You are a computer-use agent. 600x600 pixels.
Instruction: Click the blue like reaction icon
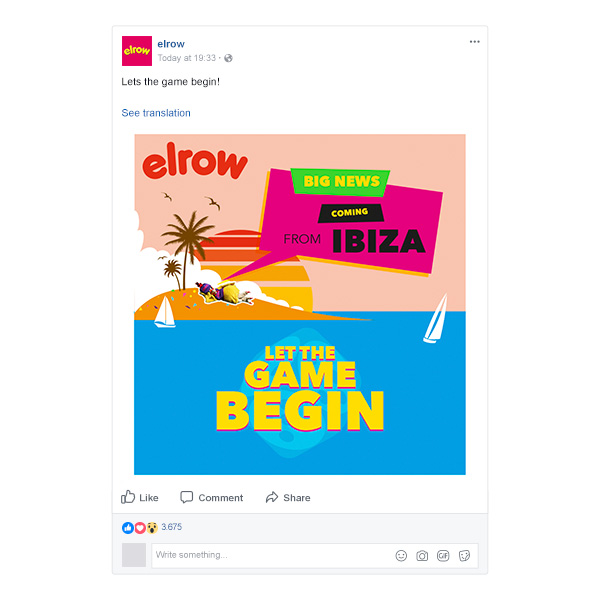(x=128, y=528)
